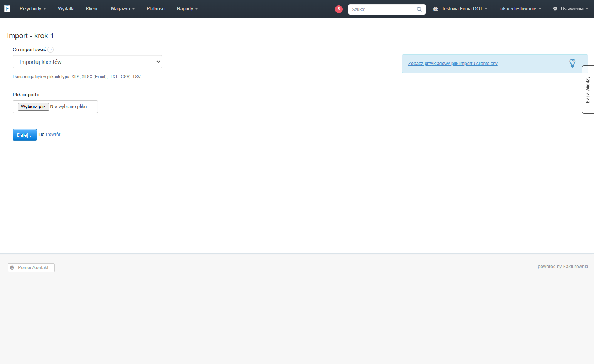Open the Ustawienia menu
The width and height of the screenshot is (594, 364).
(570, 9)
